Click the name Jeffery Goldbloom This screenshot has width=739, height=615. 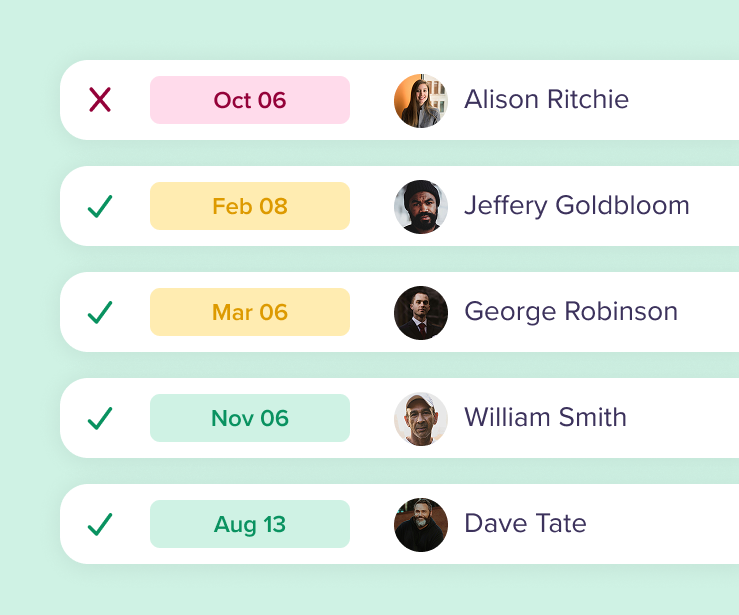[576, 206]
